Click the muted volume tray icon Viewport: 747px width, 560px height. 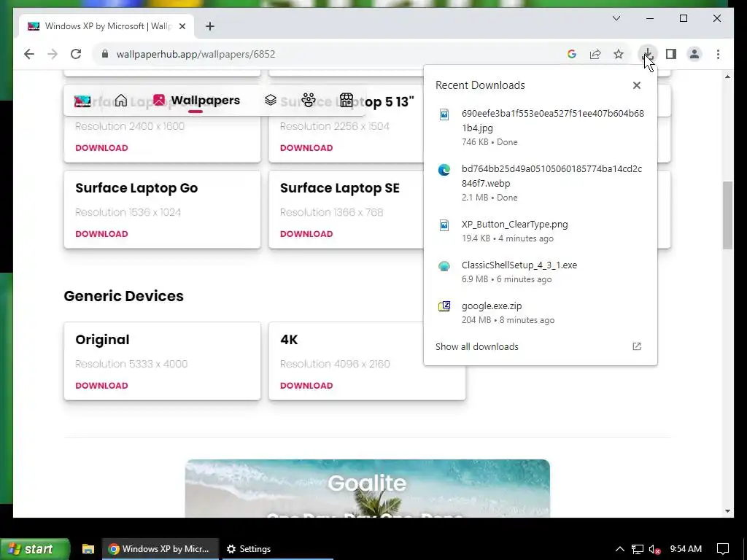(x=654, y=549)
